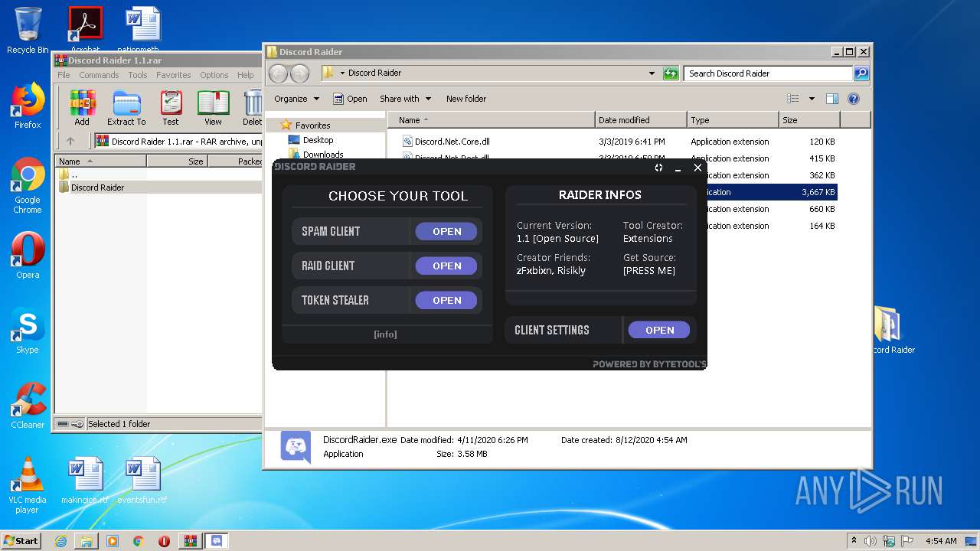Viewport: 980px width, 551px height.
Task: Click WinRAR Add toolbar icon
Action: point(82,107)
